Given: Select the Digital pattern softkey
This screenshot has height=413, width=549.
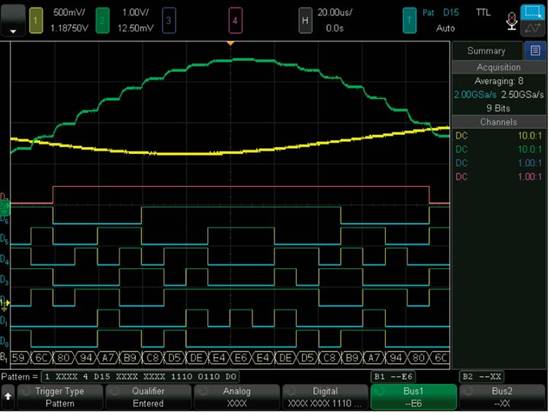Looking at the screenshot, I should click(325, 397).
